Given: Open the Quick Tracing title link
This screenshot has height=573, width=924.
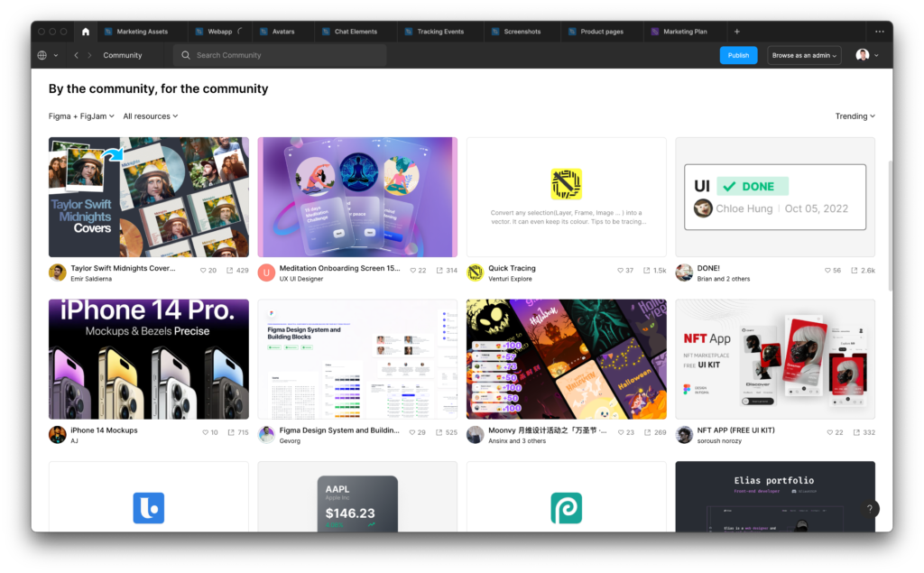Looking at the screenshot, I should click(512, 268).
